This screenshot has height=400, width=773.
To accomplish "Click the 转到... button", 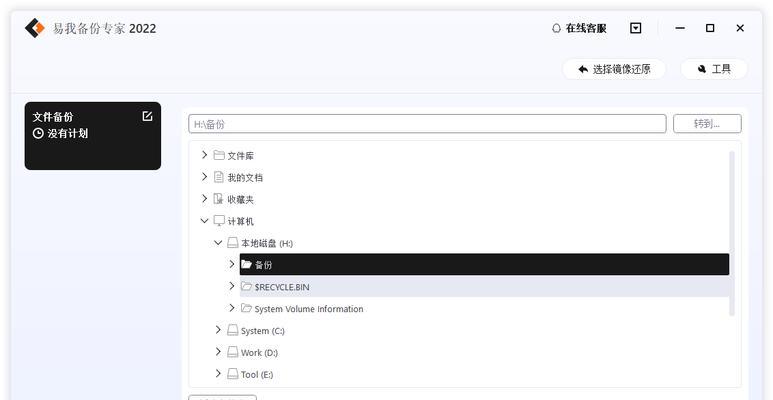I will tap(707, 124).
